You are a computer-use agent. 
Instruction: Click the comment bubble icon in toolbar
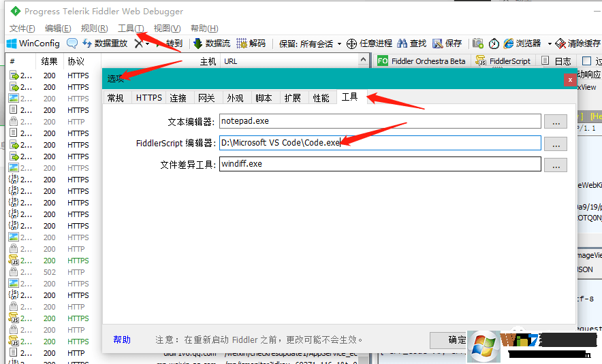(72, 44)
